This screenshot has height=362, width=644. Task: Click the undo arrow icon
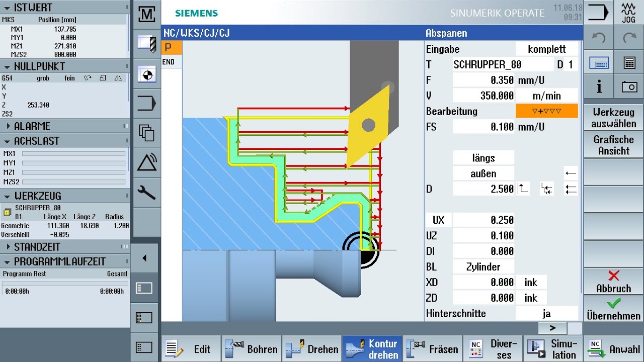(x=599, y=38)
